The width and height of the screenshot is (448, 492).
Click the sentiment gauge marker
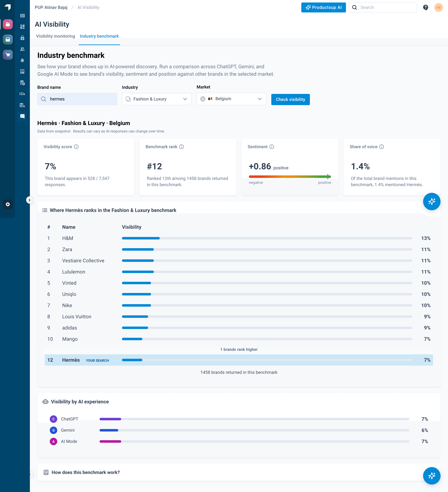pos(328,176)
